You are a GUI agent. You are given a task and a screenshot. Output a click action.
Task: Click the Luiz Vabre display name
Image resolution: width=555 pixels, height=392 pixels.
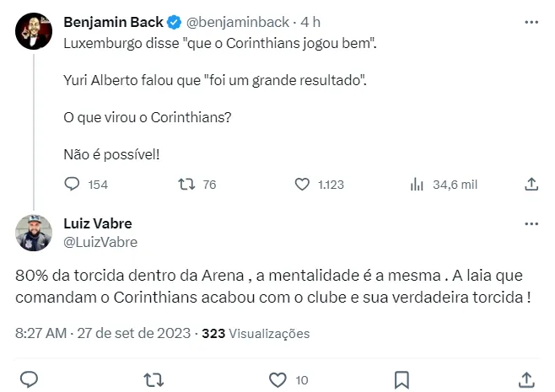pos(98,223)
